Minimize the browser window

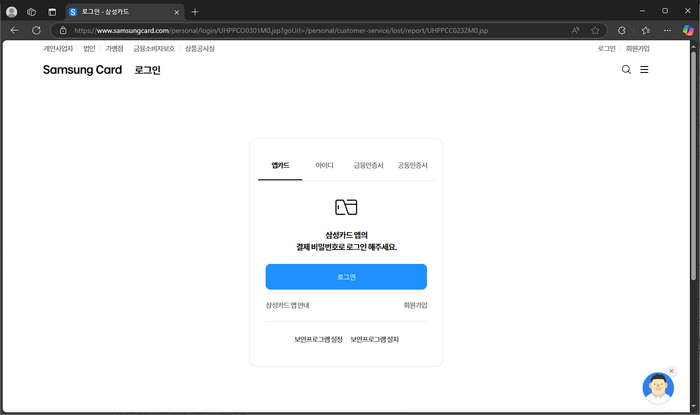(x=642, y=11)
